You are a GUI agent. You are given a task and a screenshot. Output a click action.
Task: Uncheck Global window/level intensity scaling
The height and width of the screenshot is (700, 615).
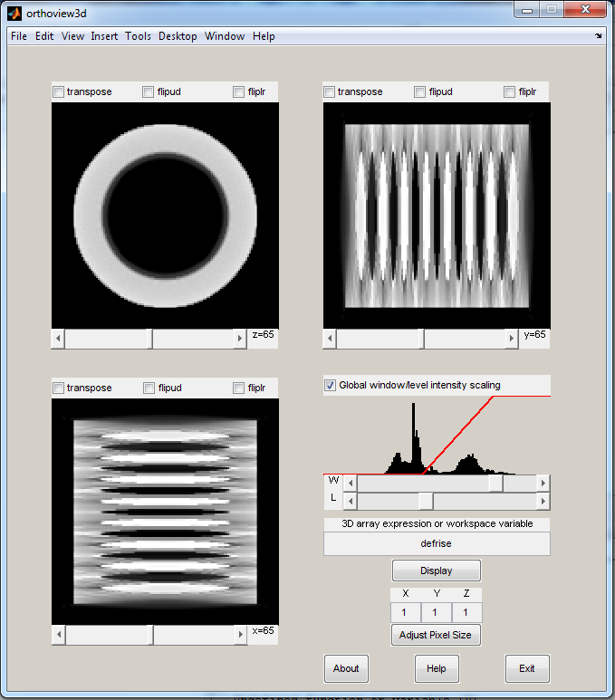(330, 385)
